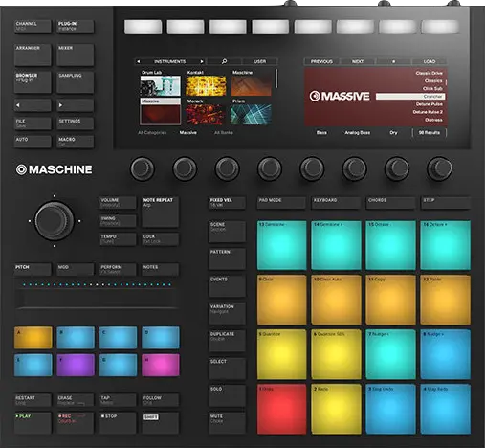This screenshot has width=485, height=448.
Task: Tap pad 13 Semitone minus
Action: [281, 245]
